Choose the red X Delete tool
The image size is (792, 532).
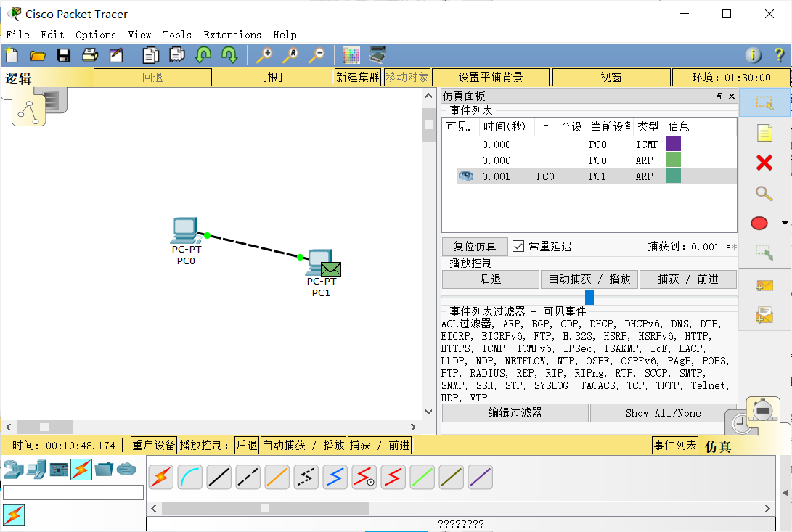pyautogui.click(x=764, y=163)
